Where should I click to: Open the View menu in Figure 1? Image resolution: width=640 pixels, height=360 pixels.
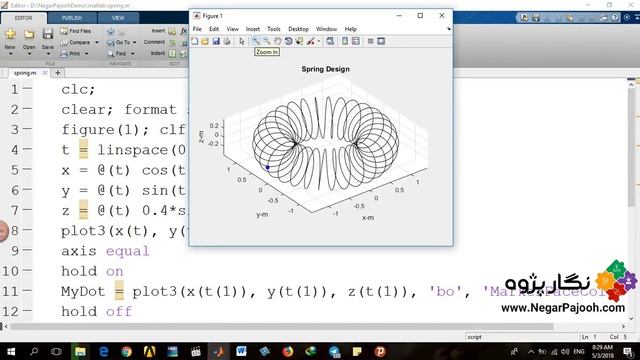click(x=233, y=29)
